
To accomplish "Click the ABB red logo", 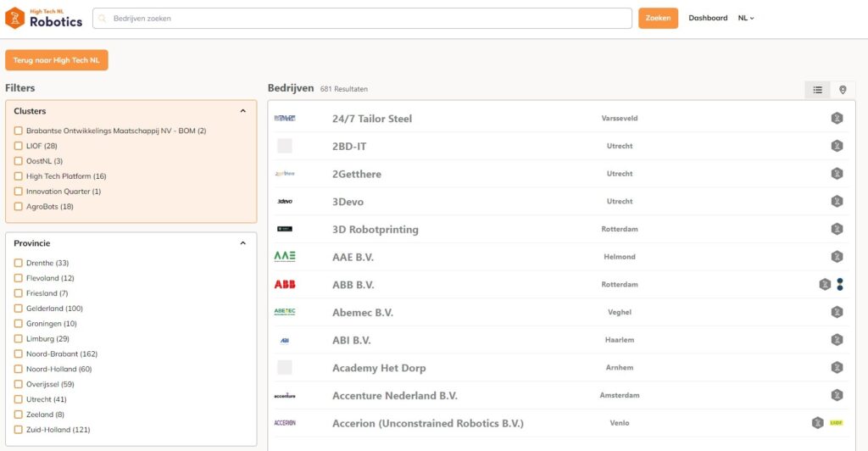I will [x=285, y=284].
